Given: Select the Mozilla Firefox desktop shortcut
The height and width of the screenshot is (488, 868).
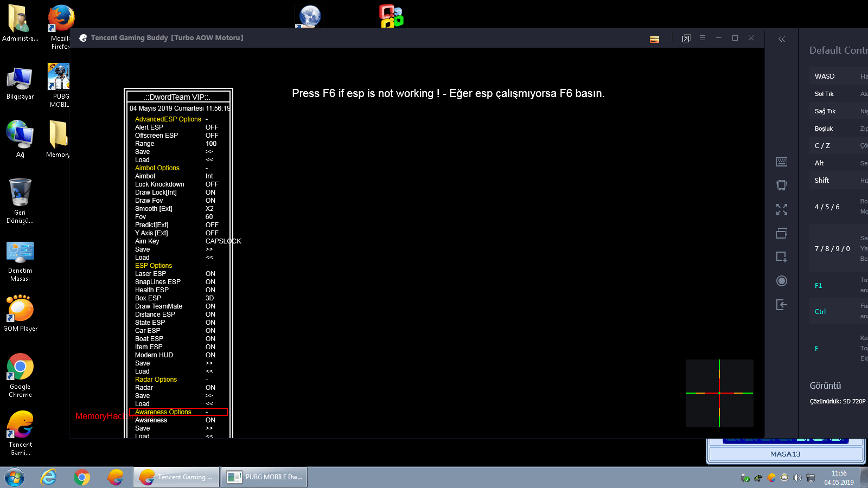Looking at the screenshot, I should tap(60, 27).
